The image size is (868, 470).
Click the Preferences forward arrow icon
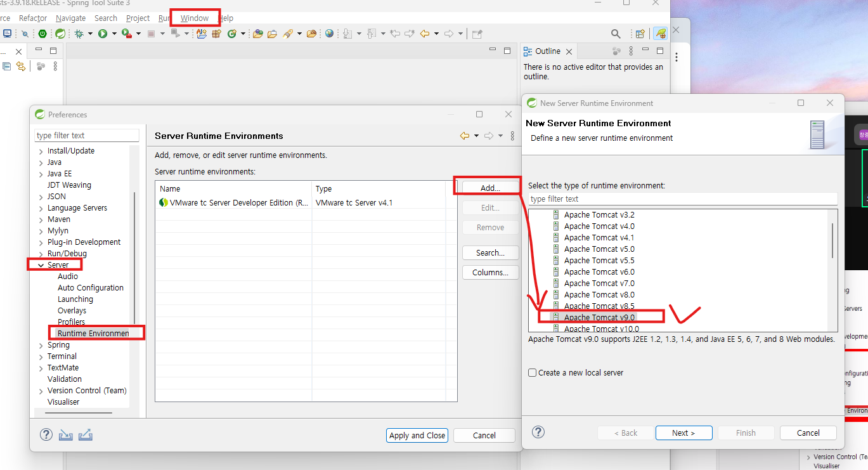(489, 136)
